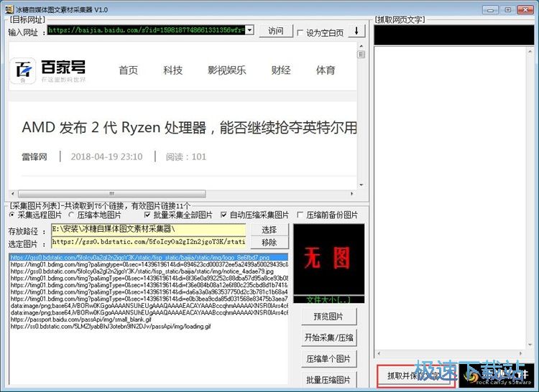The height and width of the screenshot is (392, 539).
Task: Click the 选定图片 input field
Action: pyautogui.click(x=149, y=242)
